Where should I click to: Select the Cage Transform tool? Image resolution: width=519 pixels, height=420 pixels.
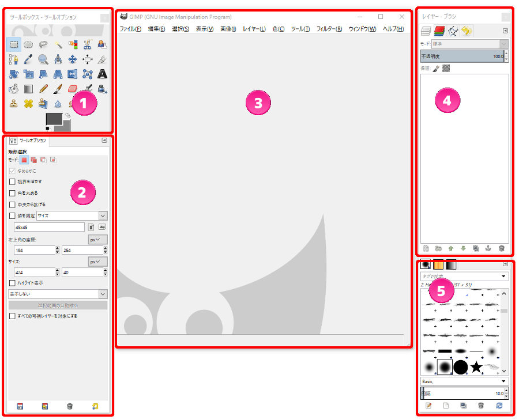pyautogui.click(x=88, y=74)
